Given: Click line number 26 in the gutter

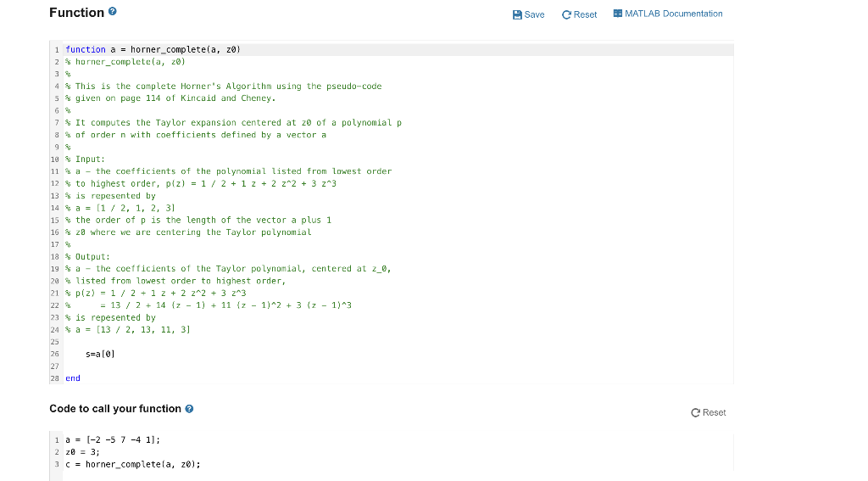Looking at the screenshot, I should pos(55,354).
